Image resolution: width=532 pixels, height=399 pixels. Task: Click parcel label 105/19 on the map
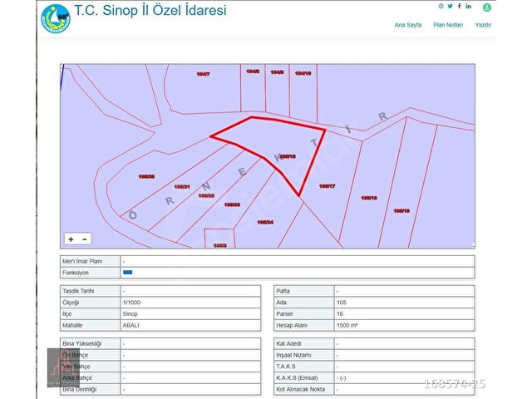click(401, 210)
